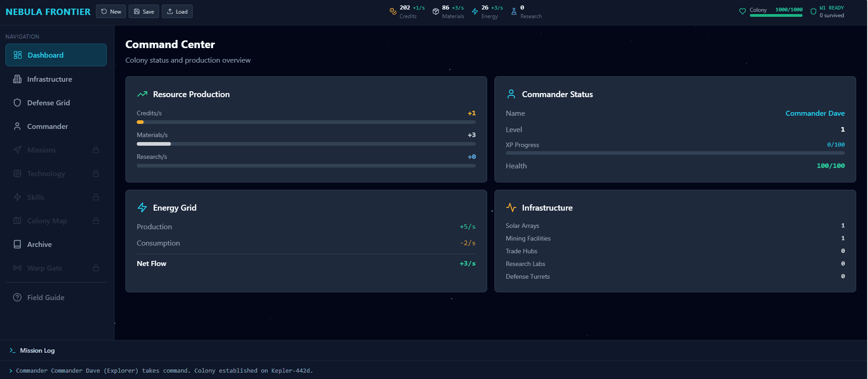The image size is (868, 379).
Task: Open the Defense Grid section
Action: (x=56, y=103)
